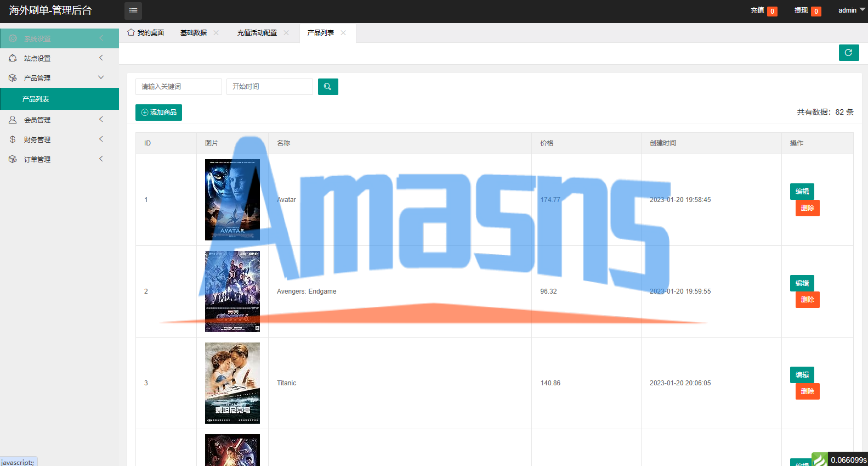Open the 系统设置 sidebar menu
This screenshot has height=466, width=868.
pos(59,38)
